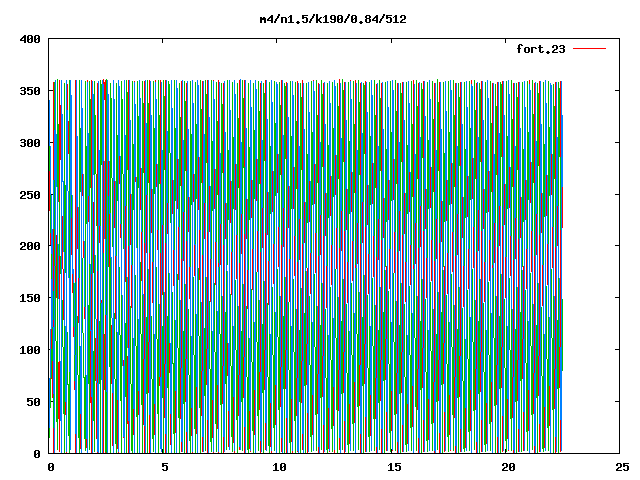Screen dimensions: 640x480
Task: Click the red legend line sample
Action: (x=589, y=49)
